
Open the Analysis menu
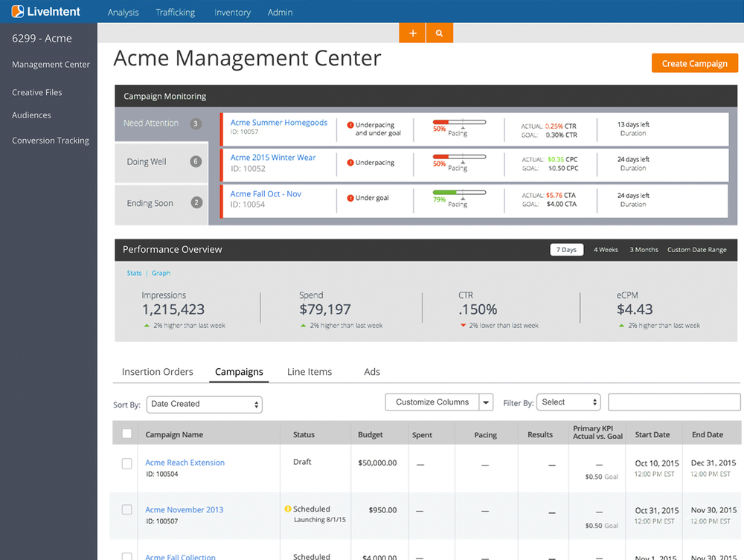[x=123, y=13]
